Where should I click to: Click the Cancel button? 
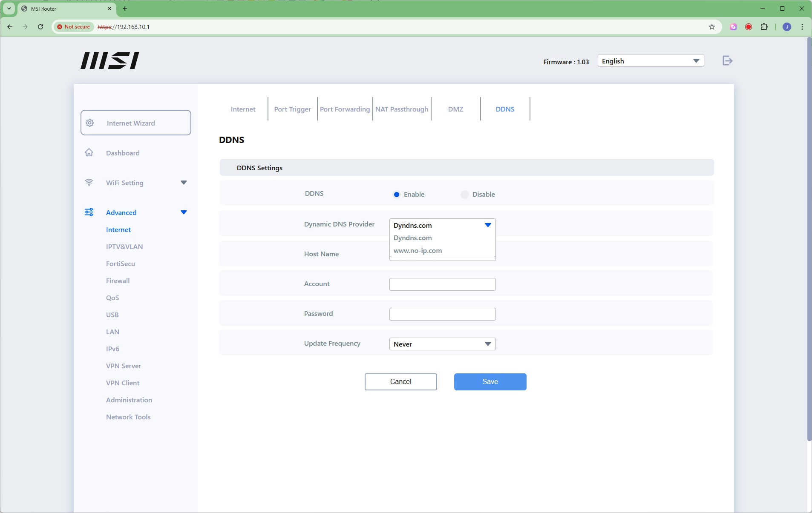(400, 382)
